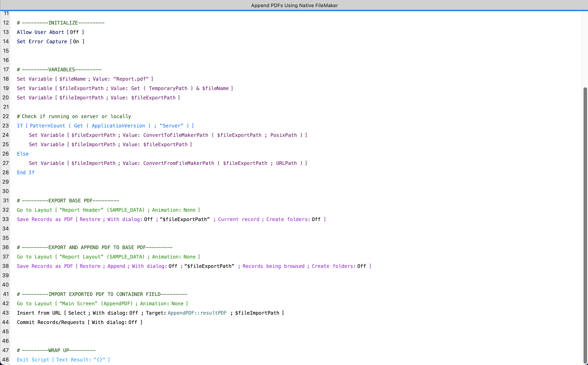588x365 pixels.
Task: Click the Commit Records button on line 44
Action: tap(80, 322)
